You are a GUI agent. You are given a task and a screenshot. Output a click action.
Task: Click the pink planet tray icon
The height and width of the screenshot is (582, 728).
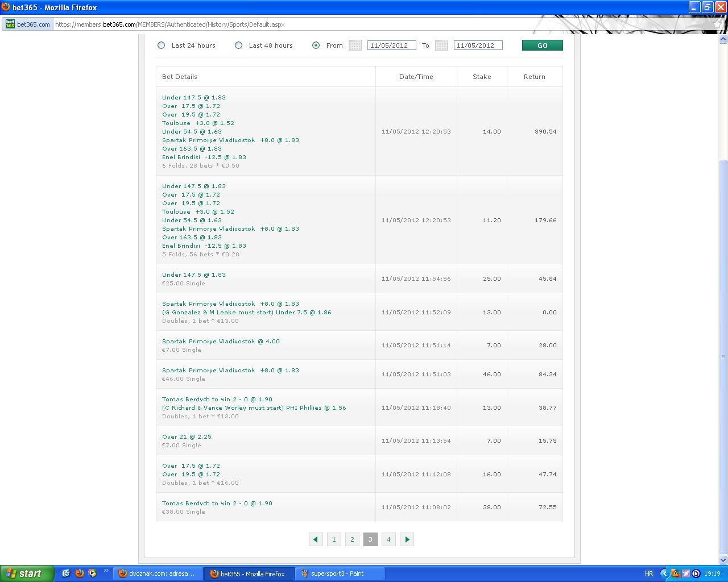pyautogui.click(x=686, y=573)
